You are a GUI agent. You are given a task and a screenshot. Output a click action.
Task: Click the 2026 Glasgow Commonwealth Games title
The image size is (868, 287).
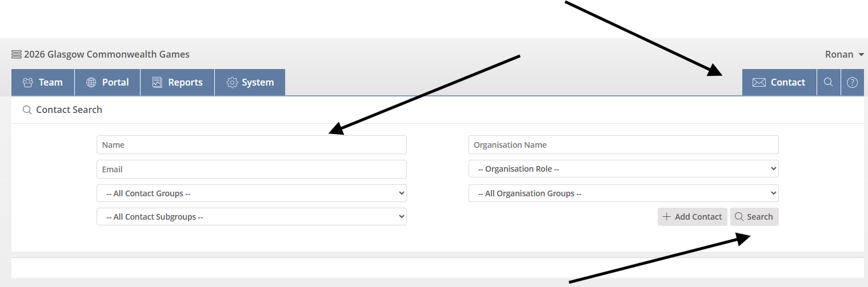click(107, 55)
